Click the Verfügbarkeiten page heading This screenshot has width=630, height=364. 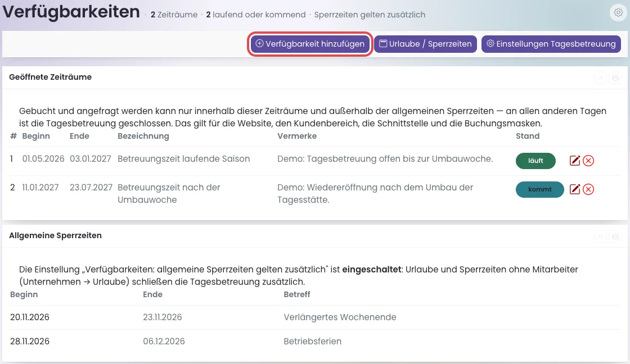pyautogui.click(x=71, y=12)
